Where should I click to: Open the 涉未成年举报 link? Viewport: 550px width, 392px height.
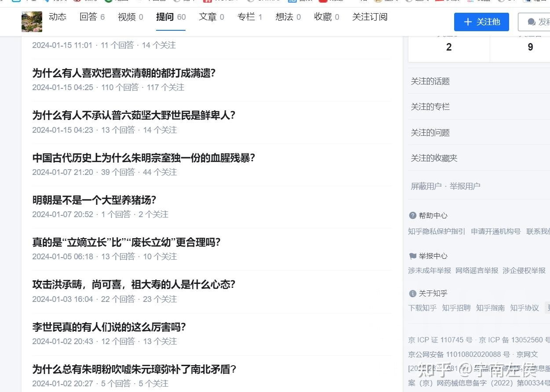pos(430,270)
